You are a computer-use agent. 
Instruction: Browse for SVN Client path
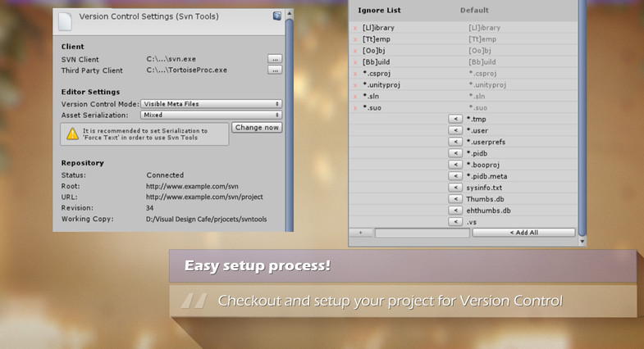click(x=275, y=59)
